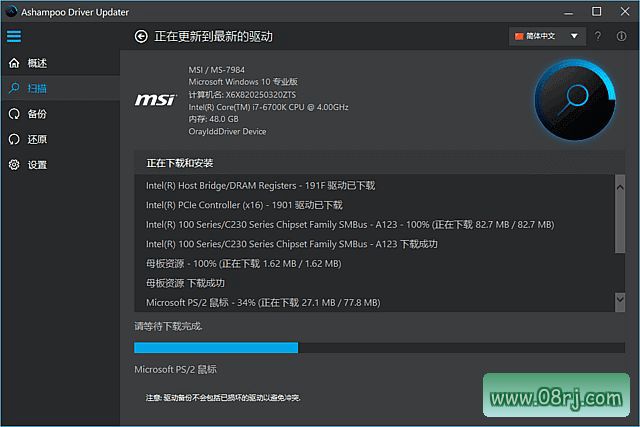Open the 概述 overview page
Screen dimensions: 640x427
[x=37, y=63]
